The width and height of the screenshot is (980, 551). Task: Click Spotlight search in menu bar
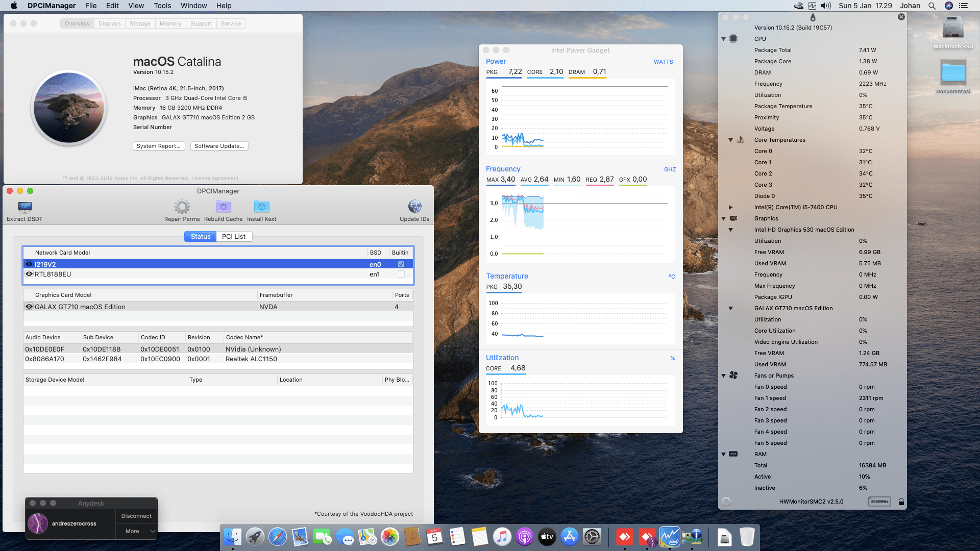[x=932, y=6]
